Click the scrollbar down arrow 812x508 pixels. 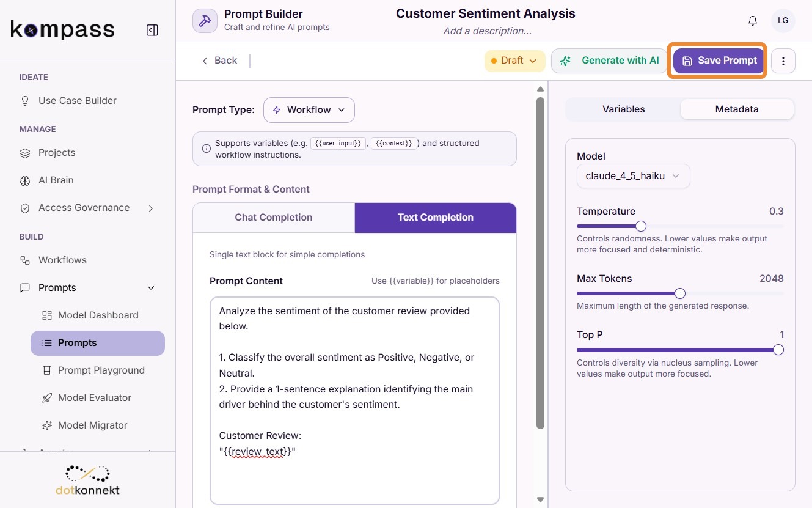[540, 499]
